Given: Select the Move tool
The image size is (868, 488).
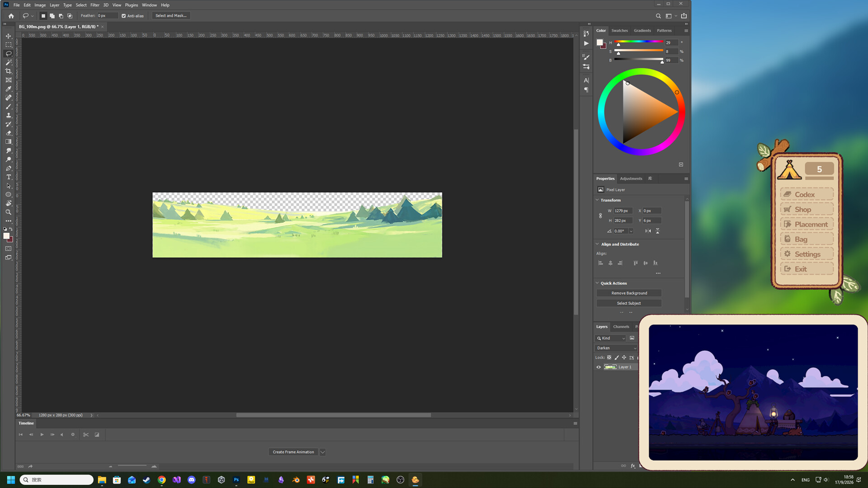Looking at the screenshot, I should 8,36.
